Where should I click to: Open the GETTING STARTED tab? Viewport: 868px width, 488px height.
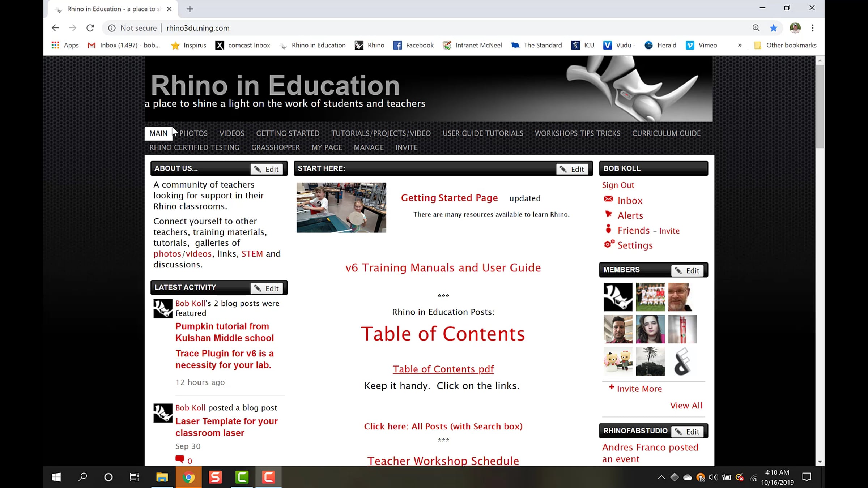click(x=288, y=133)
